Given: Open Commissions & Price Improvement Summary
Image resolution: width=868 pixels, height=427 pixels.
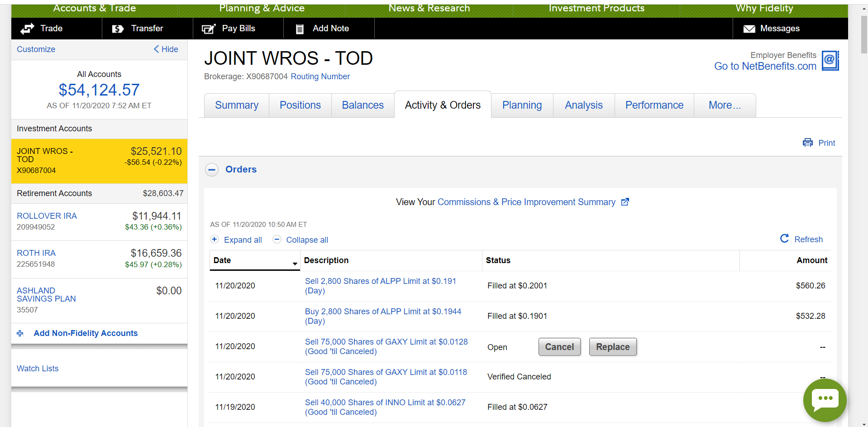Looking at the screenshot, I should [526, 202].
